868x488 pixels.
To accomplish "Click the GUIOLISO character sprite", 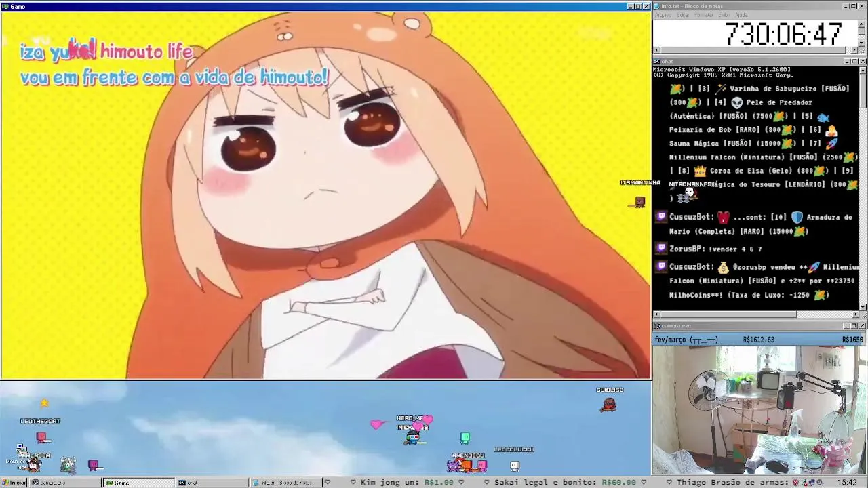I will pyautogui.click(x=609, y=405).
